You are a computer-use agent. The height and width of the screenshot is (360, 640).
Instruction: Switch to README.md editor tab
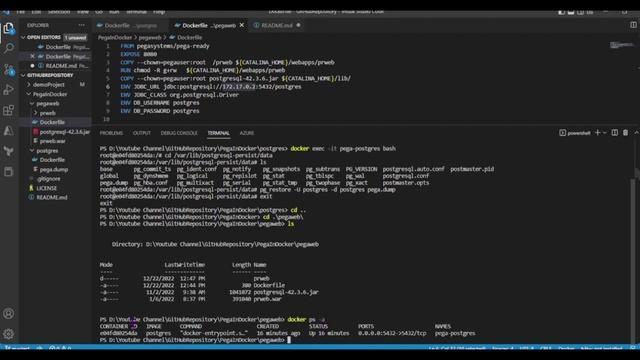click(x=278, y=25)
